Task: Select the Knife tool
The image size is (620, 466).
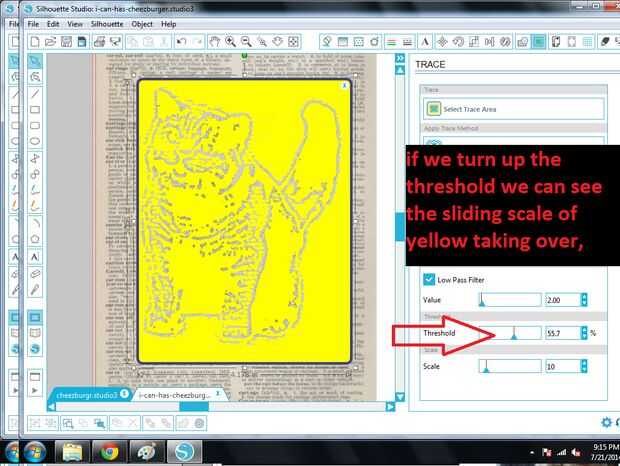Action: [35, 290]
